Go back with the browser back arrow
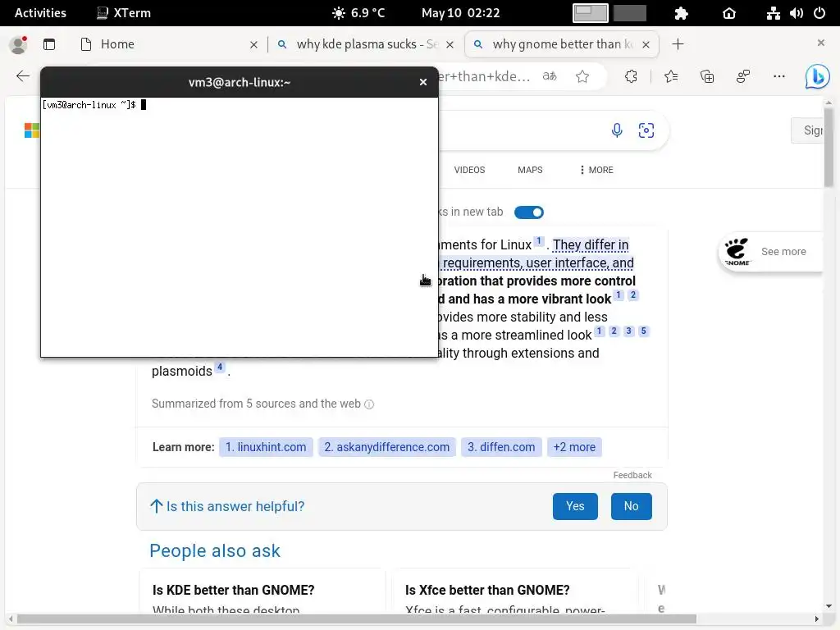Screen dimensions: 840x630 pos(23,76)
